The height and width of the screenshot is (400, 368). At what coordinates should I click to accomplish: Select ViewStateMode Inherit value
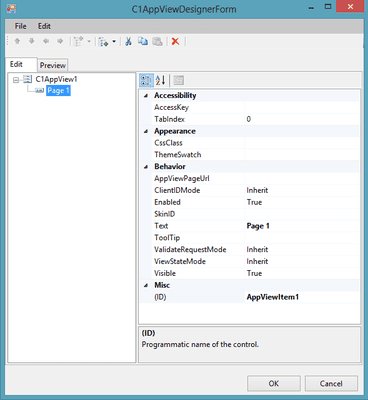302,261
